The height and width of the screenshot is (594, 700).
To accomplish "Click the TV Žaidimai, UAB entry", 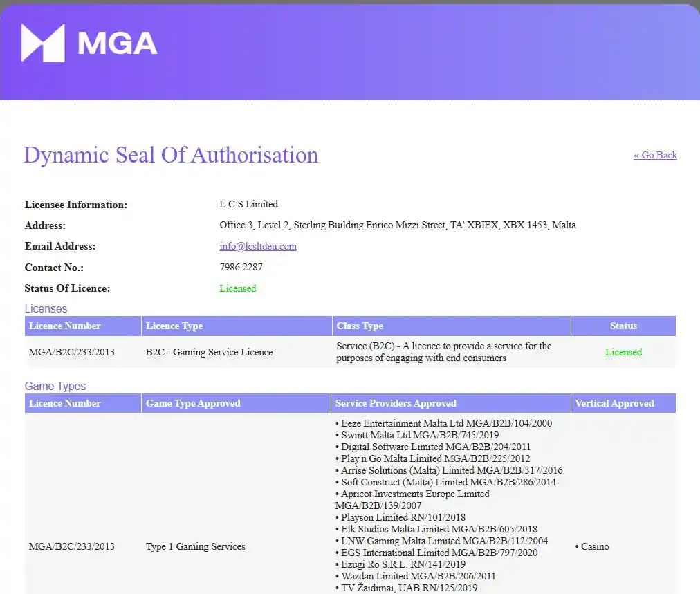I will pos(406,588).
